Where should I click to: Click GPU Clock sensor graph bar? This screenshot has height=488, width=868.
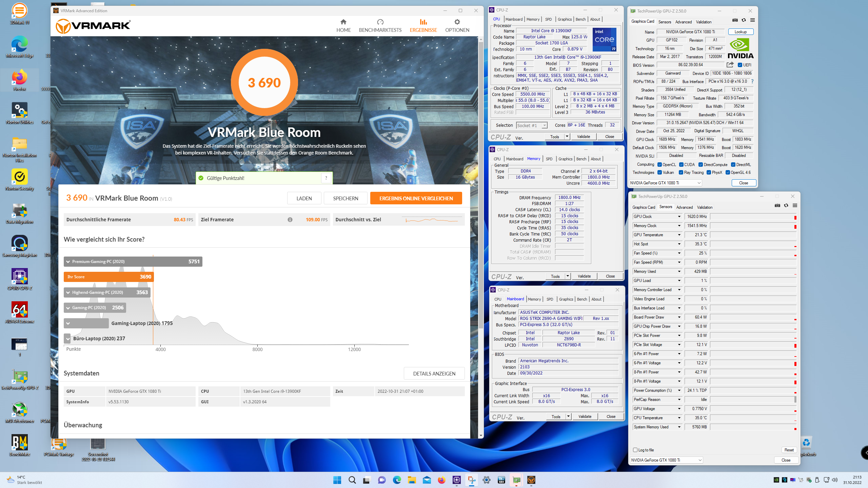(x=753, y=217)
